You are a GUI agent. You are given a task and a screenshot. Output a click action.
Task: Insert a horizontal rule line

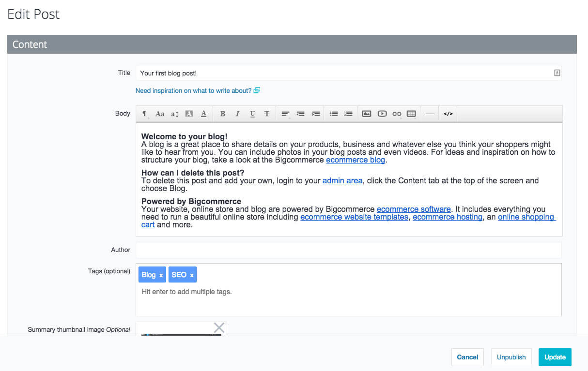pyautogui.click(x=430, y=114)
